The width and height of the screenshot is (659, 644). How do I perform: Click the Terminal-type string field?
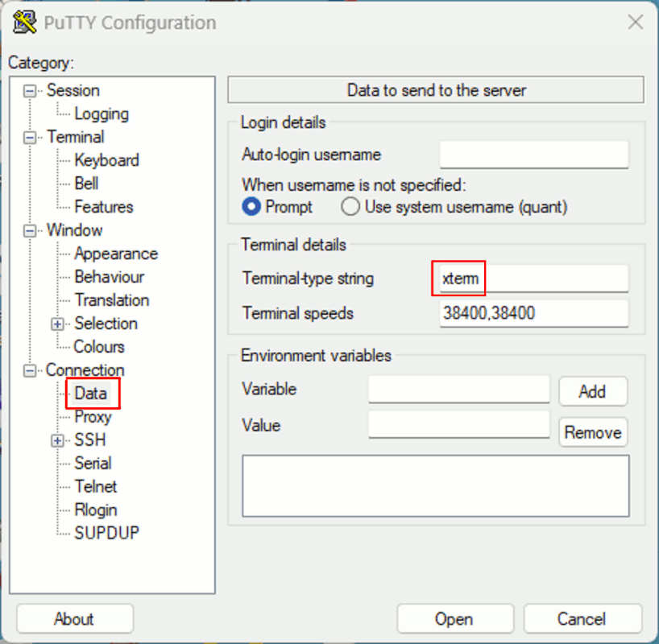pos(534,279)
